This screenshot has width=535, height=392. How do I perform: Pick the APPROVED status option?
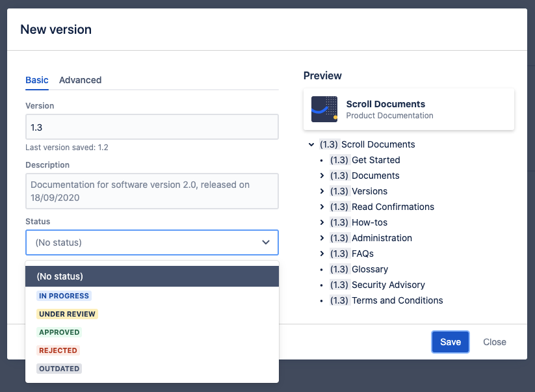pos(59,332)
